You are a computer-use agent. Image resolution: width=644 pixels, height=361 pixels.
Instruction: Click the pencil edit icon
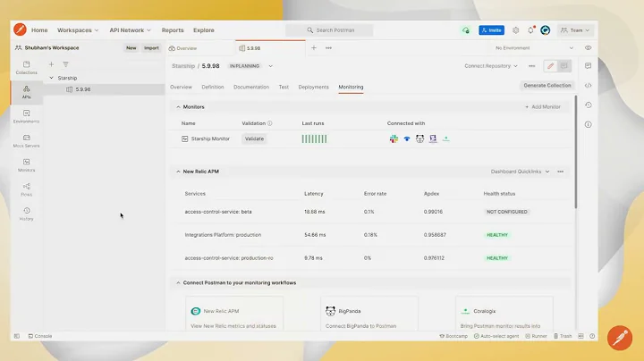[550, 66]
